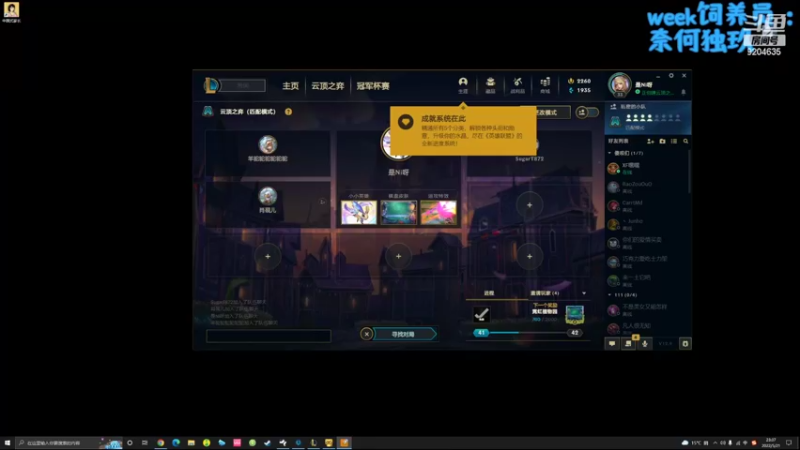Click the taskbar clock
The width and height of the screenshot is (800, 450).
pos(770,443)
